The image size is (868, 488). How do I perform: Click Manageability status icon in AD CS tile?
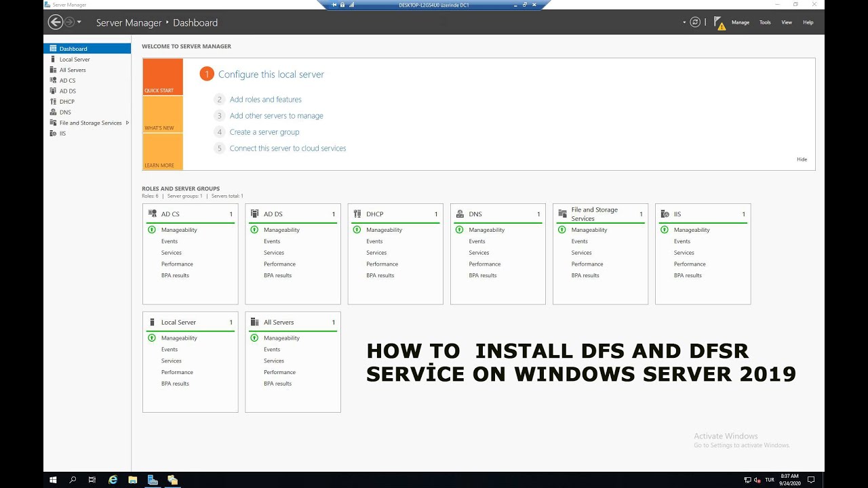coord(152,230)
